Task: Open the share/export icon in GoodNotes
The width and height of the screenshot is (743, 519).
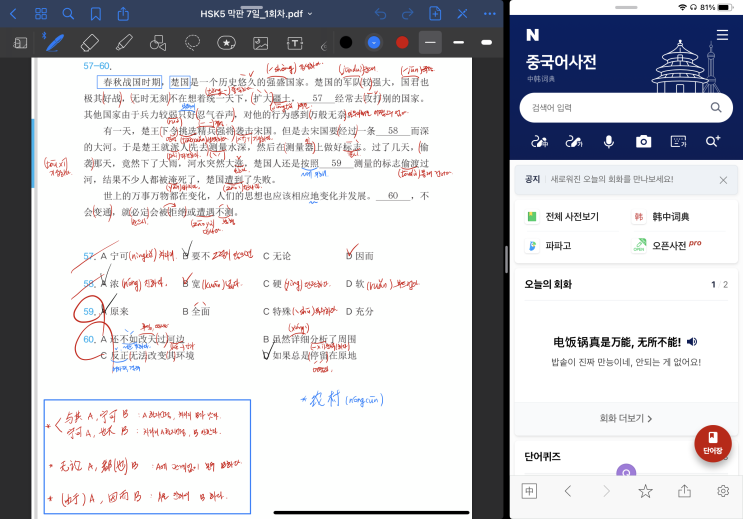Action: (x=123, y=14)
